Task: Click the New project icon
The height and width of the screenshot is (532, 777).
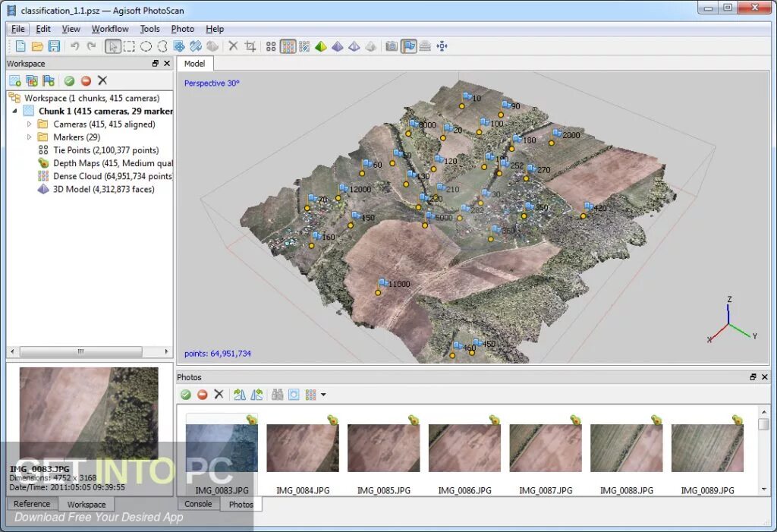Action: click(x=20, y=46)
